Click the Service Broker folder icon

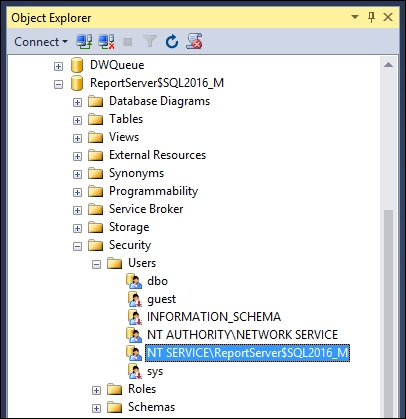(96, 209)
